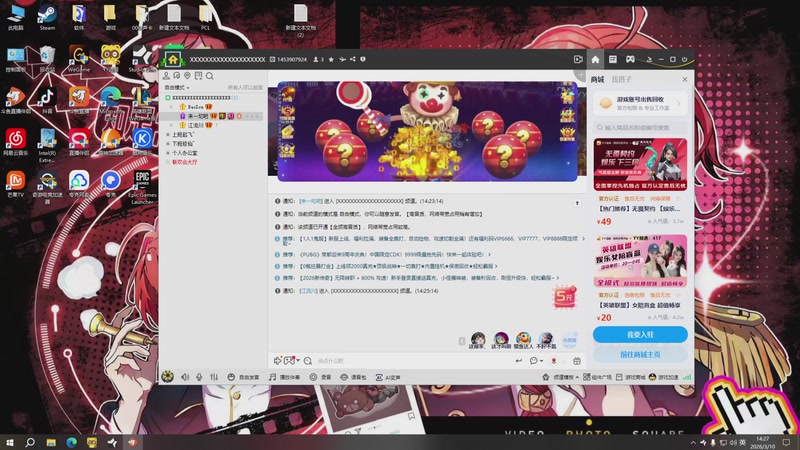Click the blue 我要入驻 button
Screen dimensions: 800x450
click(640, 335)
